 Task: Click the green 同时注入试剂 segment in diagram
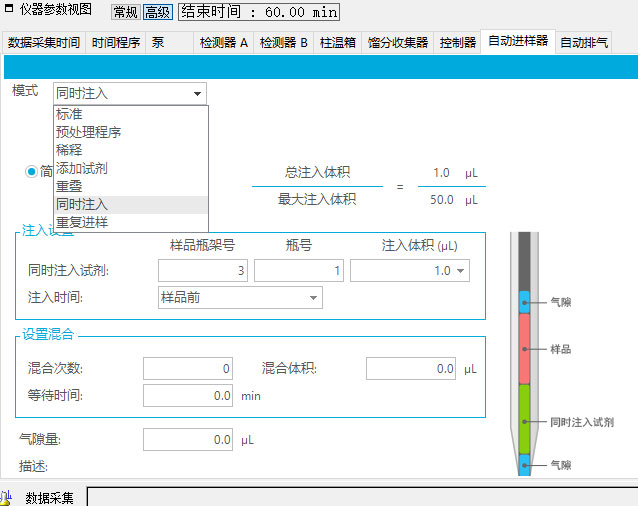[x=524, y=419]
